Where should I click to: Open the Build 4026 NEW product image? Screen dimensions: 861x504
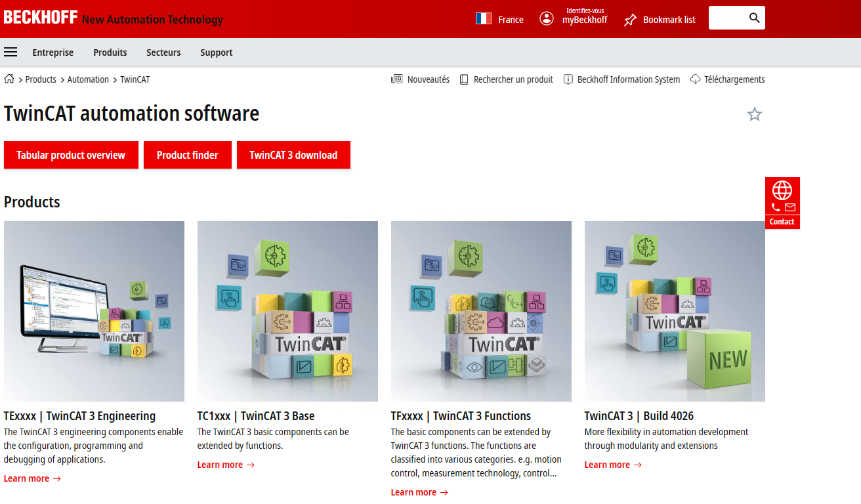[x=675, y=311]
